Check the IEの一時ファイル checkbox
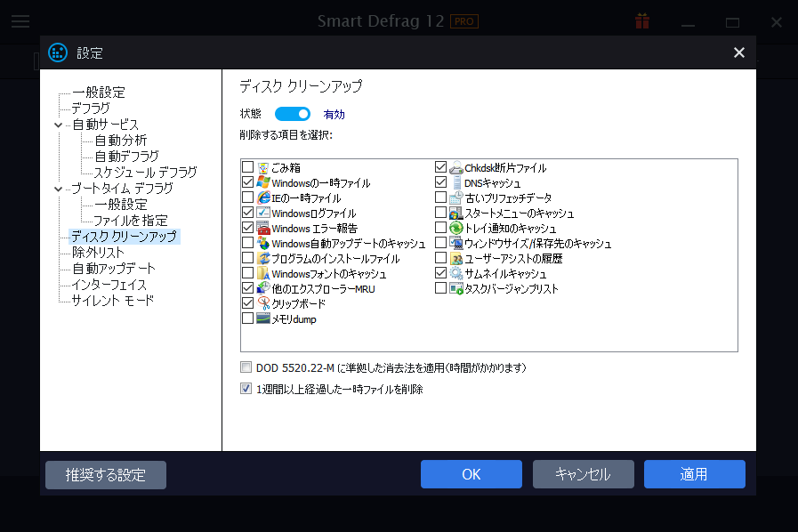 [x=248, y=197]
